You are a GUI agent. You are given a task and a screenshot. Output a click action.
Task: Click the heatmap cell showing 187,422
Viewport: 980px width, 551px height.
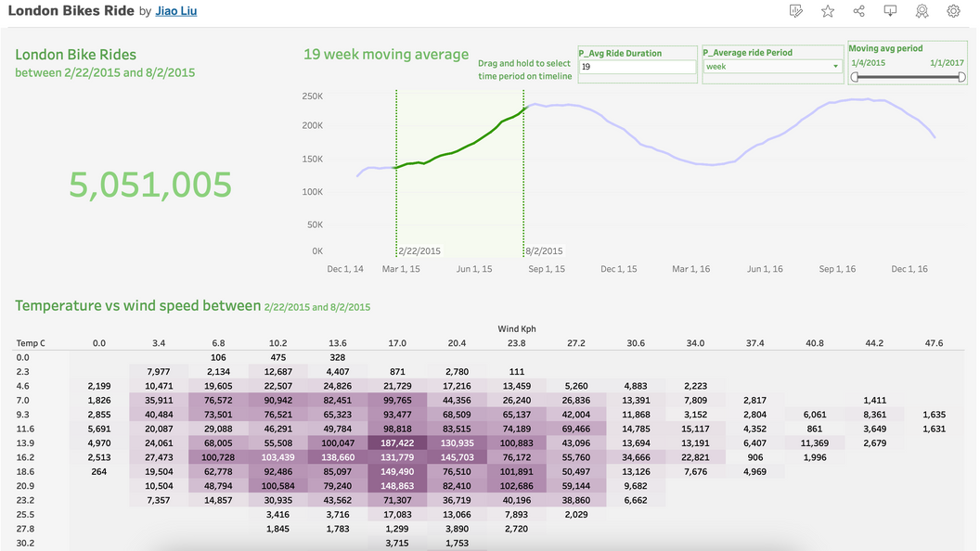[x=397, y=442]
